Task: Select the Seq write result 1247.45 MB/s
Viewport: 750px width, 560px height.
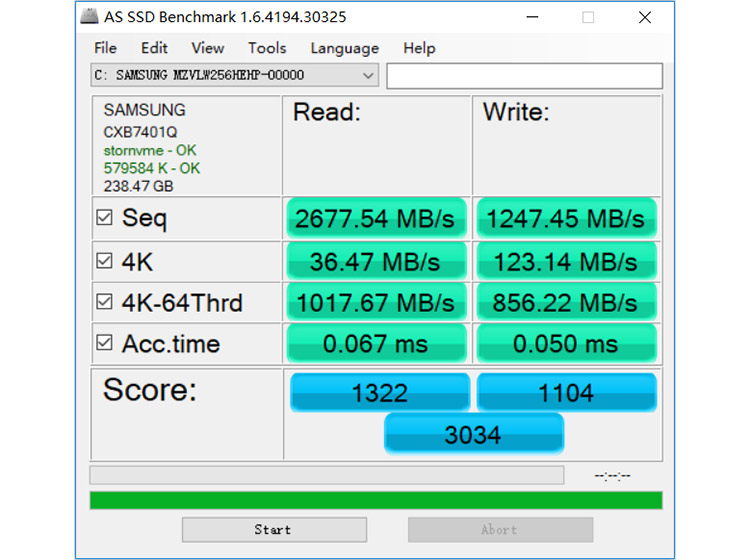Action: coord(566,219)
